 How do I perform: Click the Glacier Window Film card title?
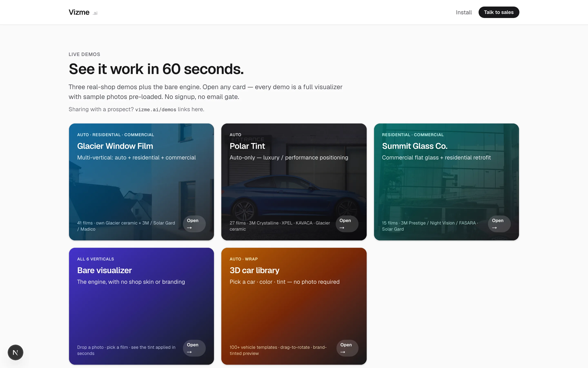pyautogui.click(x=115, y=146)
